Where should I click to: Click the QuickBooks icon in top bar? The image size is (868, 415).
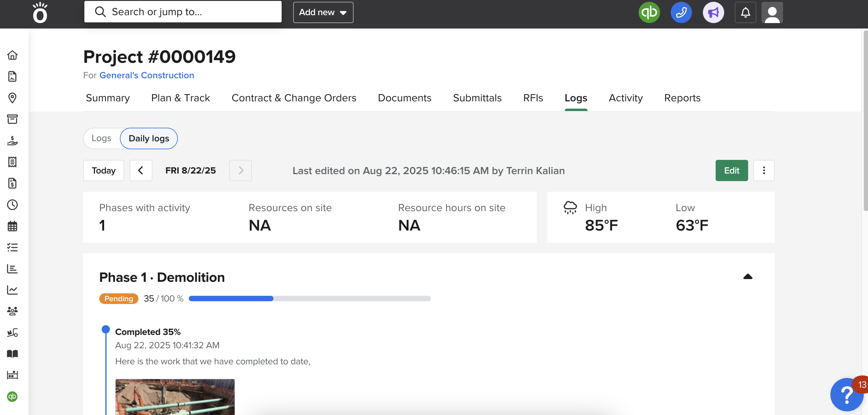(649, 13)
